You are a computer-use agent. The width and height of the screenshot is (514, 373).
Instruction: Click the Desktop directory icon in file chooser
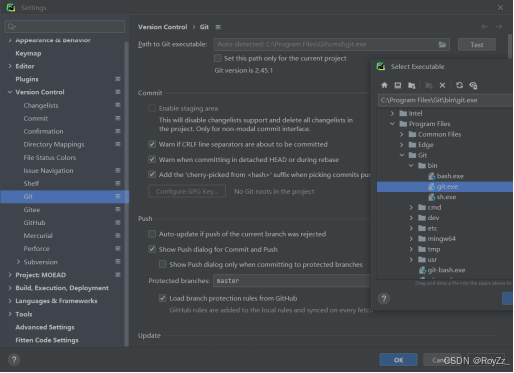click(398, 85)
